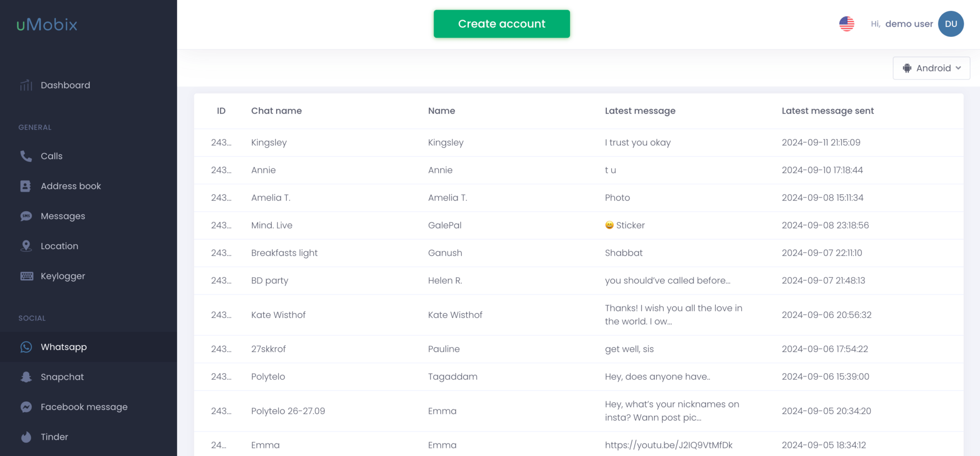980x456 pixels.
Task: Click the Whatsapp icon in the sidebar
Action: coord(25,347)
